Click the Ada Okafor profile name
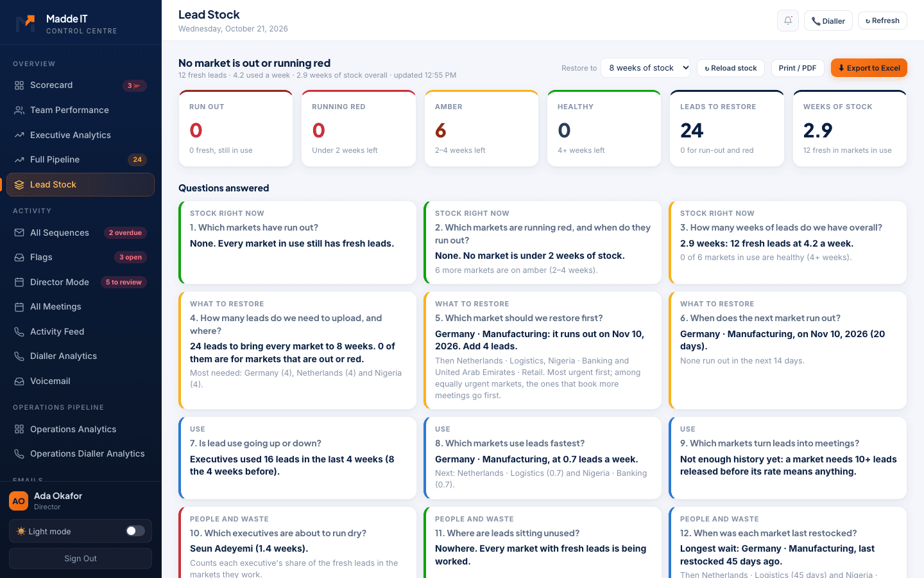This screenshot has width=924, height=578. click(x=58, y=496)
